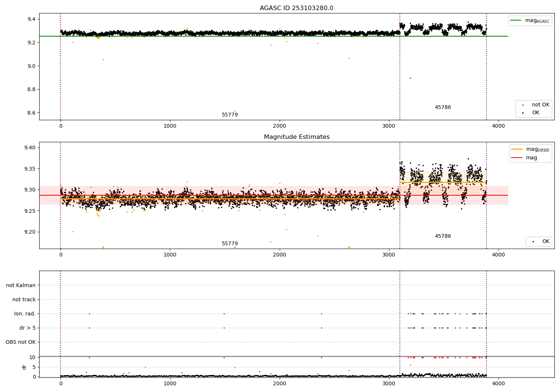Select the 'not Kalman' axis label

[21, 286]
